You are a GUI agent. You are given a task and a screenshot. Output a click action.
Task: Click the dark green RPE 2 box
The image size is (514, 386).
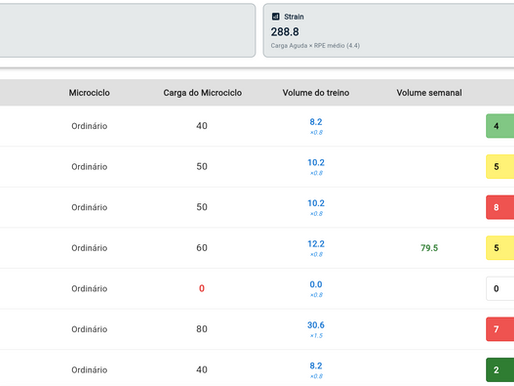pos(500,370)
